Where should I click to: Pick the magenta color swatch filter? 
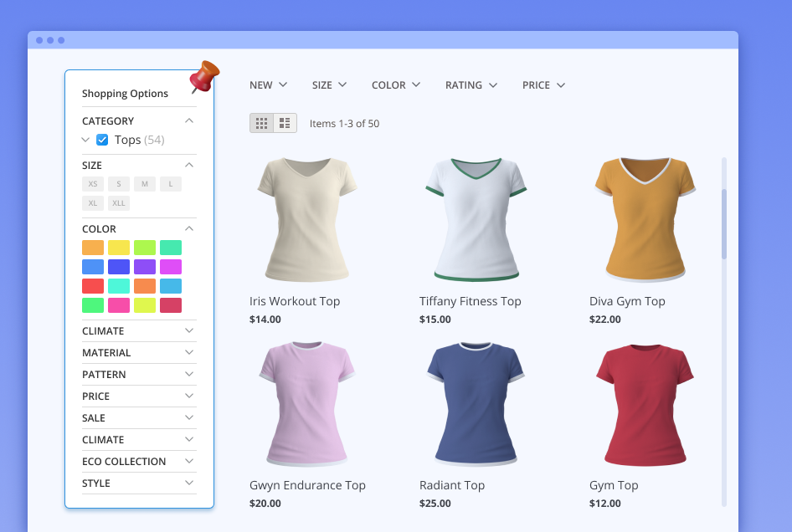170,266
